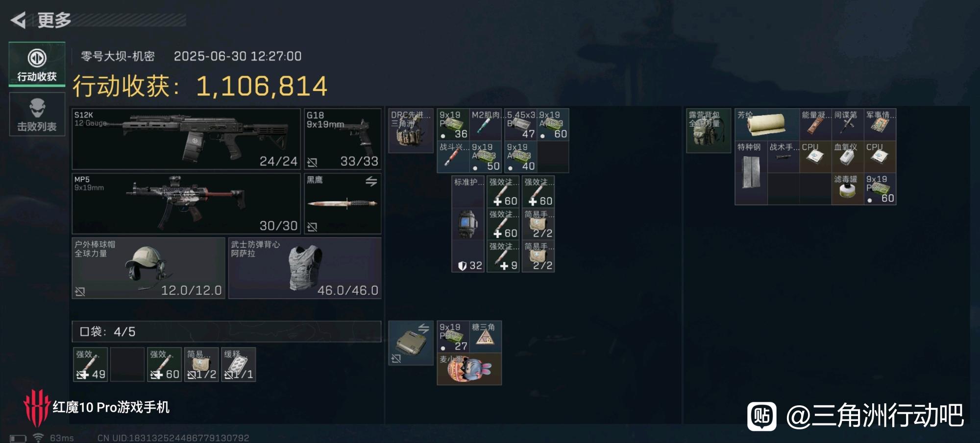
Task: Select the 滤毒罐 filter canister item
Action: 847,189
